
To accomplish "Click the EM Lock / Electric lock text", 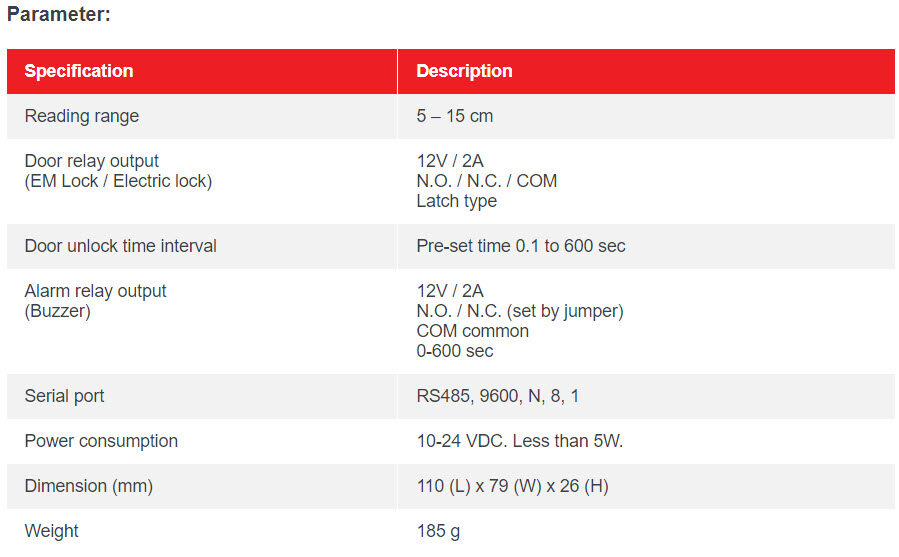I will [x=119, y=181].
